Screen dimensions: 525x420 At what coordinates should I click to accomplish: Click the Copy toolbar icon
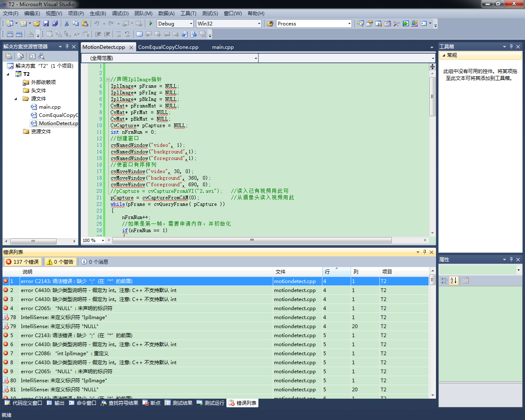76,24
